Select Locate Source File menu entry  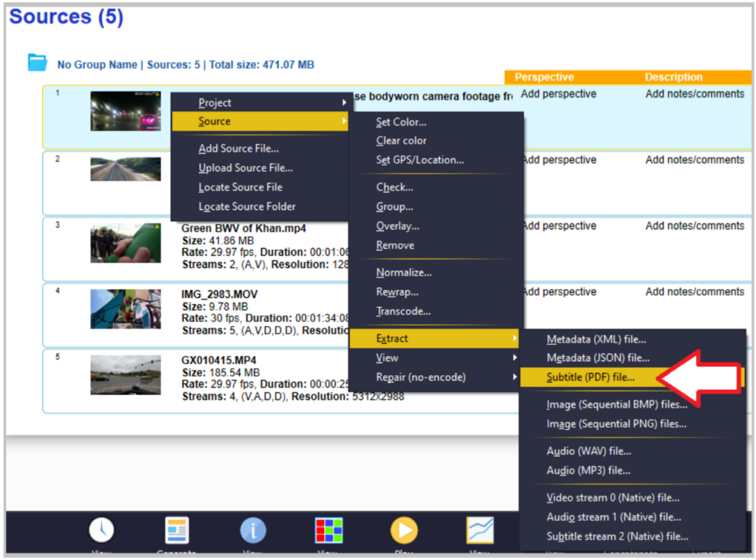point(260,187)
